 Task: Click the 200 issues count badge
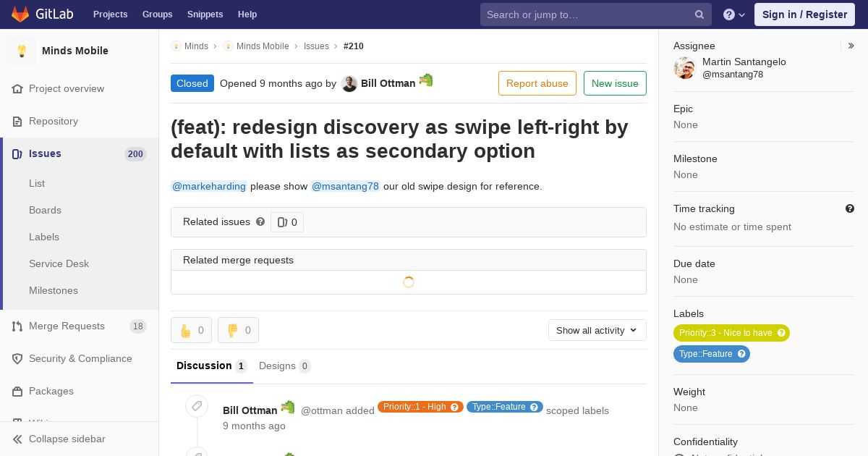[135, 153]
